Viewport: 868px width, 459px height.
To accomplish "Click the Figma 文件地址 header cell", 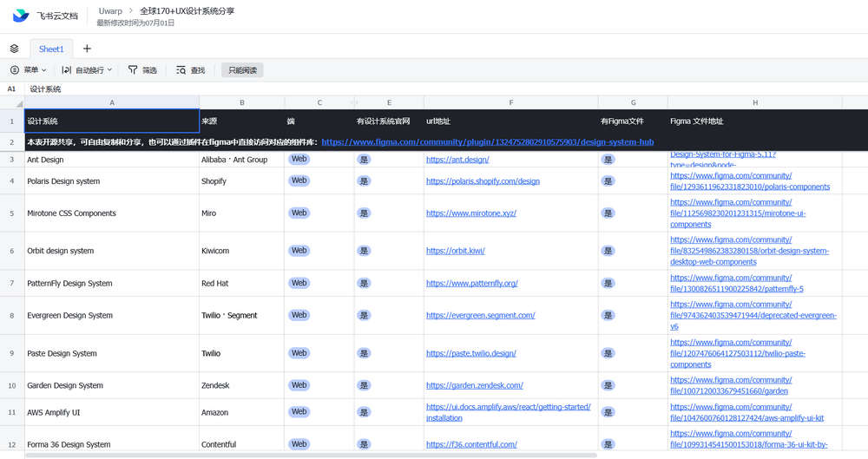I will (755, 121).
